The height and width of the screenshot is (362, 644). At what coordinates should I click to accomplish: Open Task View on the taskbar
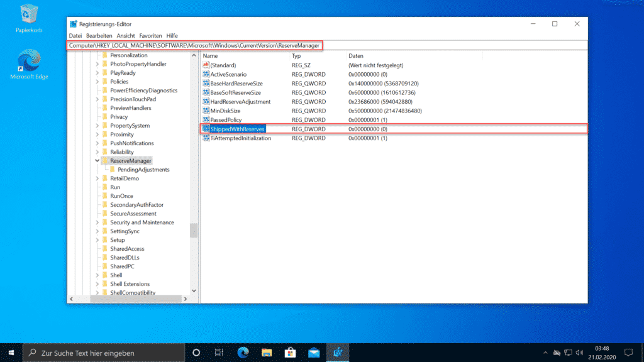(219, 353)
